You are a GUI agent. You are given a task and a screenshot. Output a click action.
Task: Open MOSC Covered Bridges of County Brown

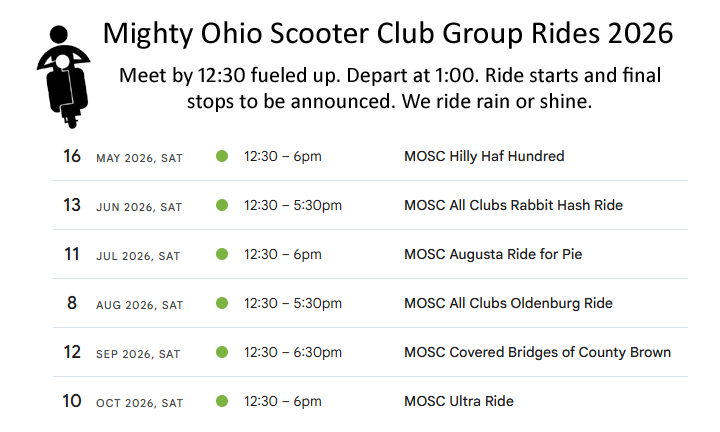pos(537,352)
